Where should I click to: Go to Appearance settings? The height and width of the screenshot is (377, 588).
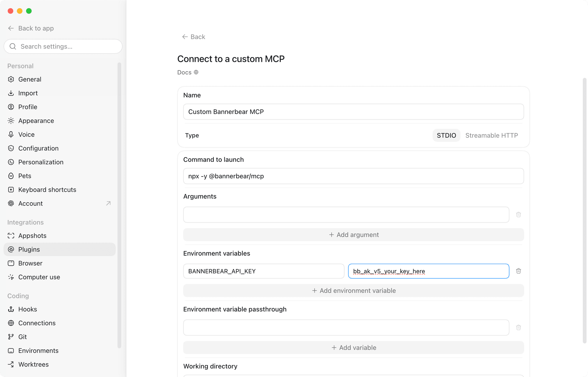pos(59,121)
